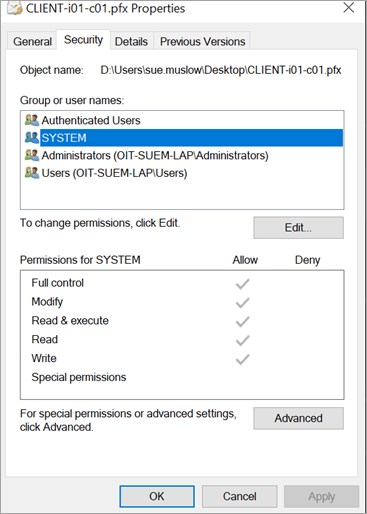This screenshot has width=367, height=514.
Task: Click the Administrators group icon
Action: pyautogui.click(x=32, y=155)
